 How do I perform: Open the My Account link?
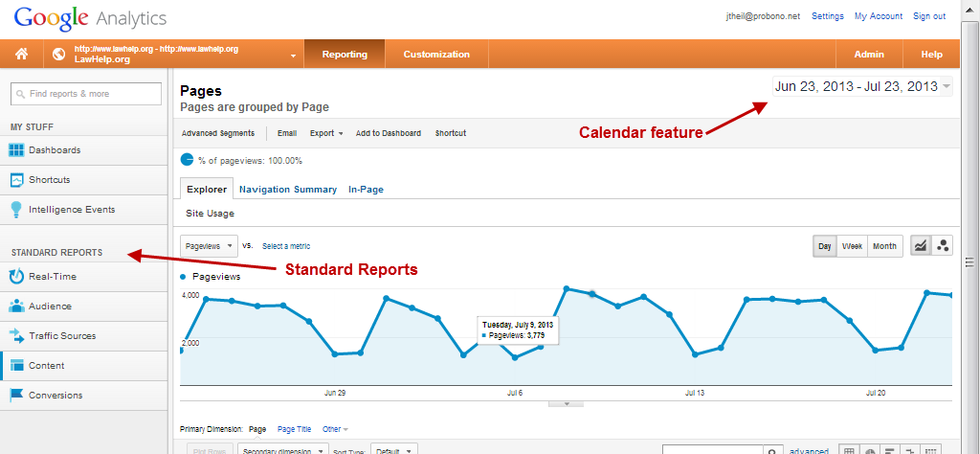(x=879, y=16)
